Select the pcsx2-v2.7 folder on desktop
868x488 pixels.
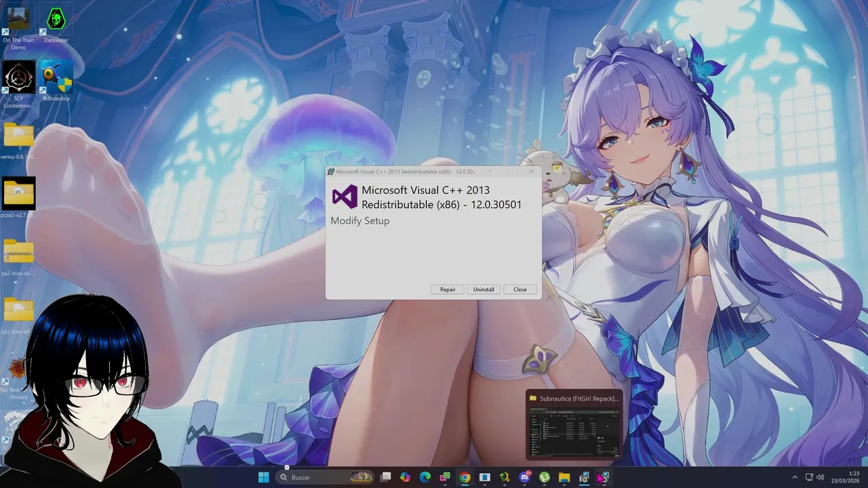(18, 199)
